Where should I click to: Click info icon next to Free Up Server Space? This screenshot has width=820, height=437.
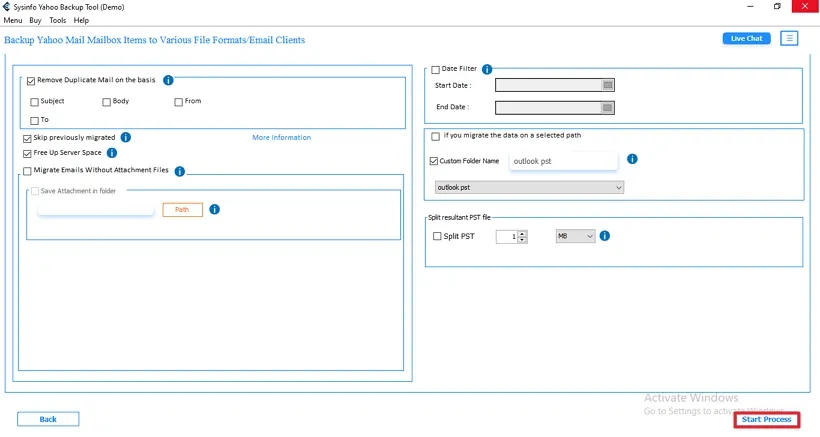pyautogui.click(x=112, y=153)
